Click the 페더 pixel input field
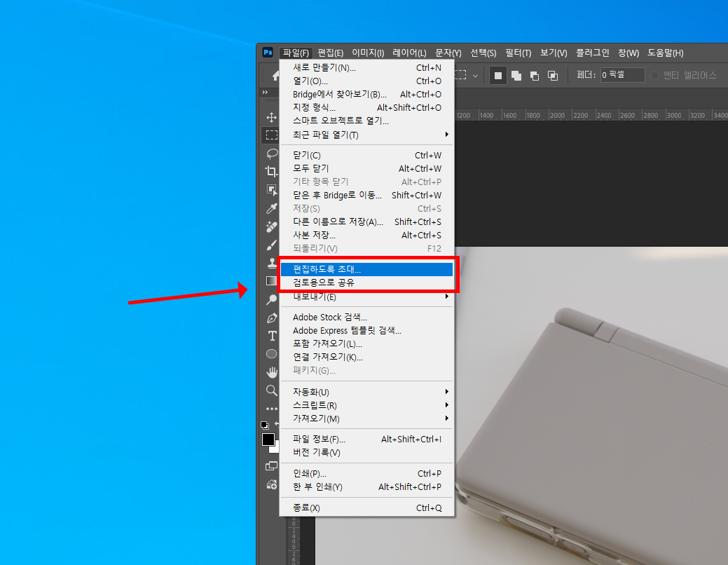The height and width of the screenshot is (565, 728). 622,75
